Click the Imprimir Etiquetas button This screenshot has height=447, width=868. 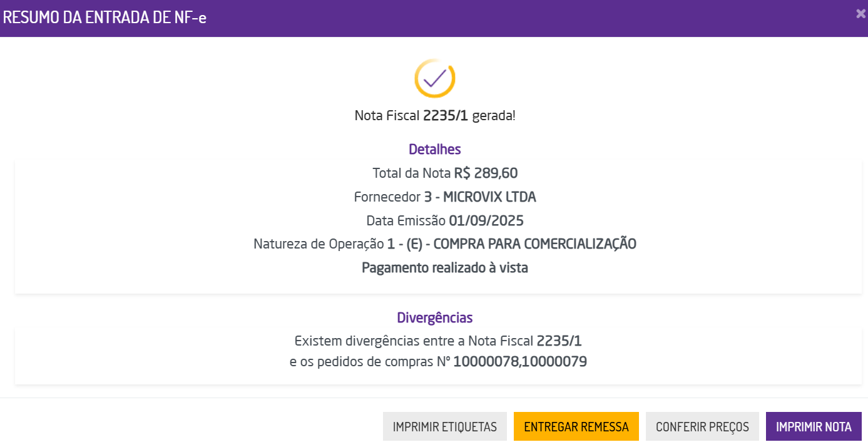pos(444,426)
